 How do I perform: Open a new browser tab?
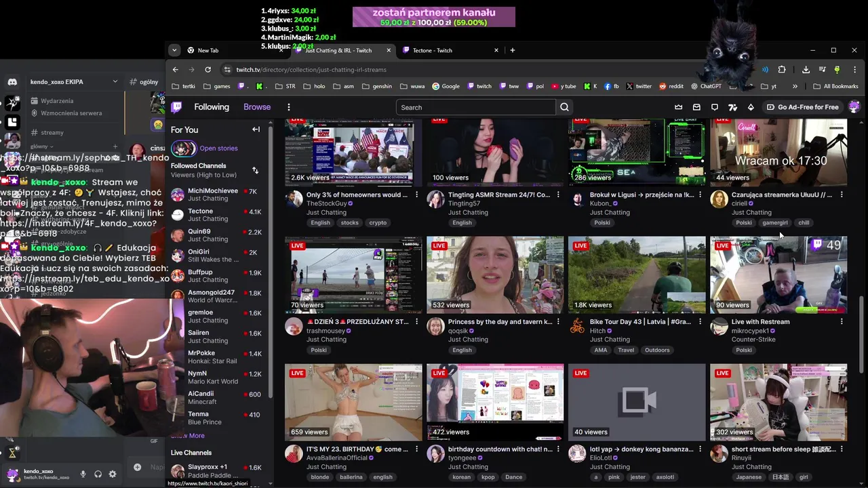[513, 50]
